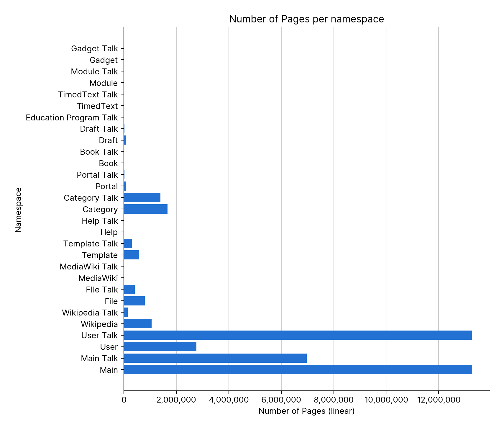Viewport: 504px width, 430px height.
Task: Select the 'Category Talk' label
Action: click(91, 198)
